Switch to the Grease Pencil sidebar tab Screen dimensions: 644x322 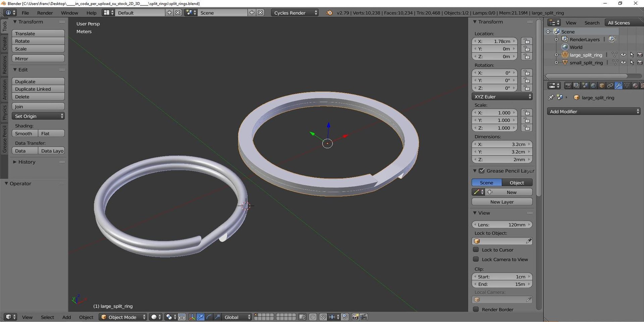(4, 139)
